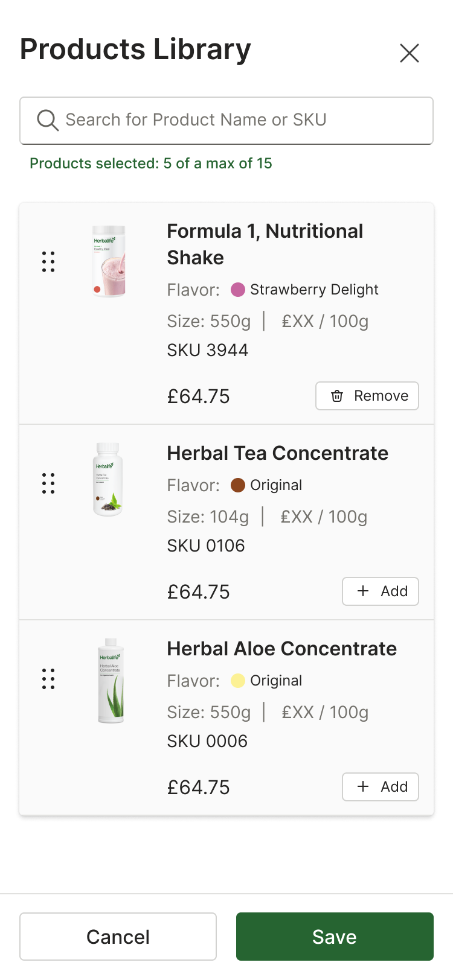Click the search field for Product Name or SKU
Viewport: 453px width, 980px height.
(x=226, y=120)
